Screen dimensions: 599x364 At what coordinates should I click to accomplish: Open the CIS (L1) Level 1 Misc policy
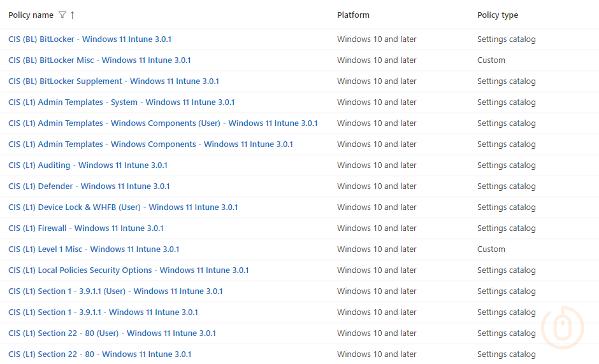94,249
